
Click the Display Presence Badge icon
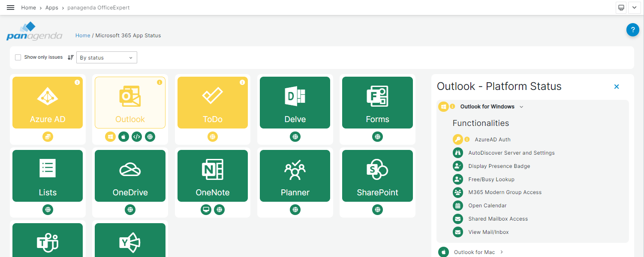pos(458,166)
